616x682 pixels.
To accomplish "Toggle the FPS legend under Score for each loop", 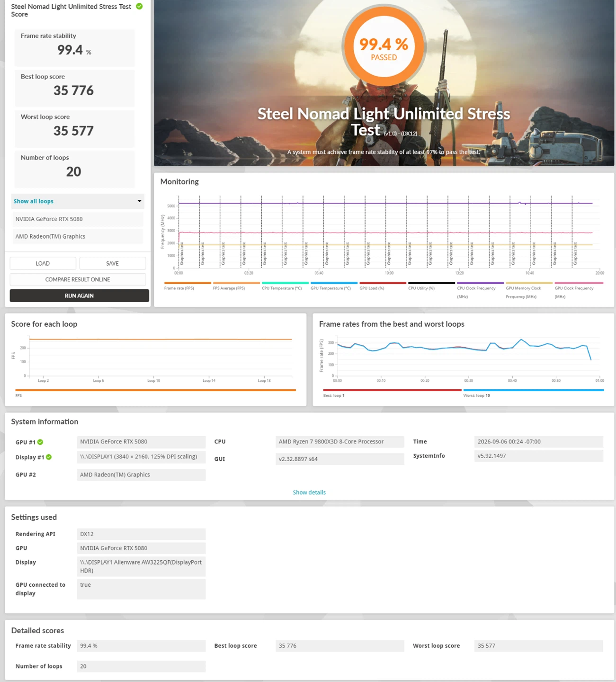I will 155,393.
